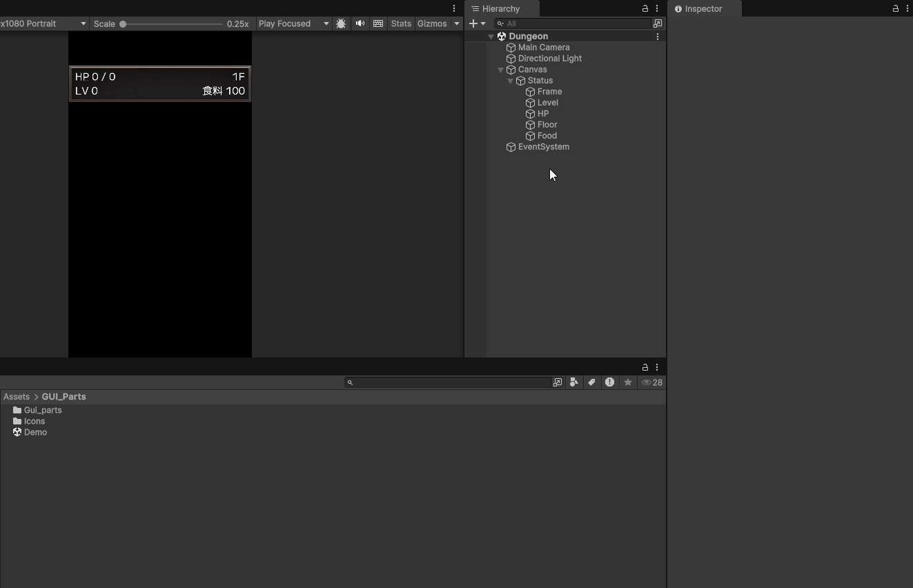Toggle the Stats overlay button
The height and width of the screenshot is (588, 913).
(x=401, y=23)
